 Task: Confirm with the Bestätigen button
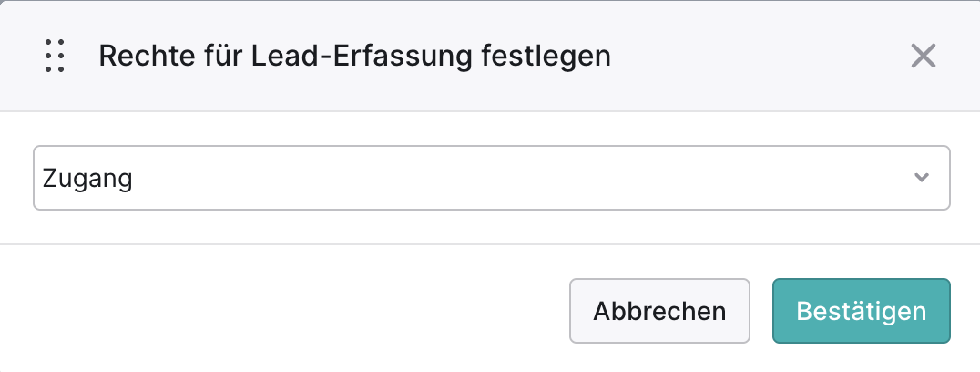point(862,311)
